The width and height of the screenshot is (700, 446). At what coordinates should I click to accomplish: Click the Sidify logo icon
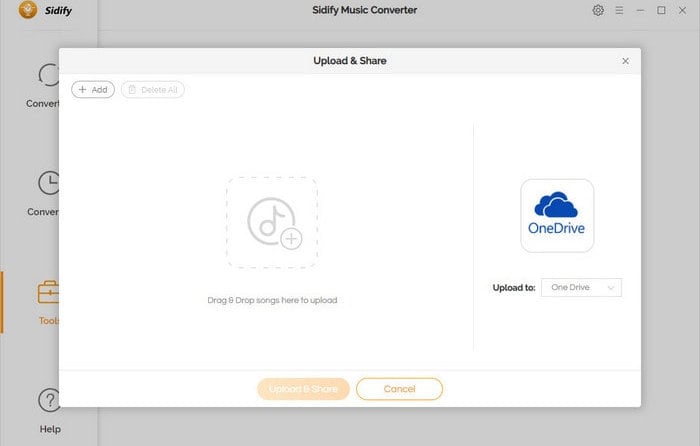[28, 10]
